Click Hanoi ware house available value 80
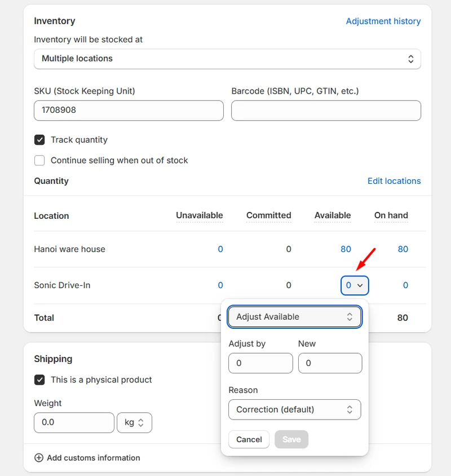The image size is (451, 476). [x=346, y=249]
